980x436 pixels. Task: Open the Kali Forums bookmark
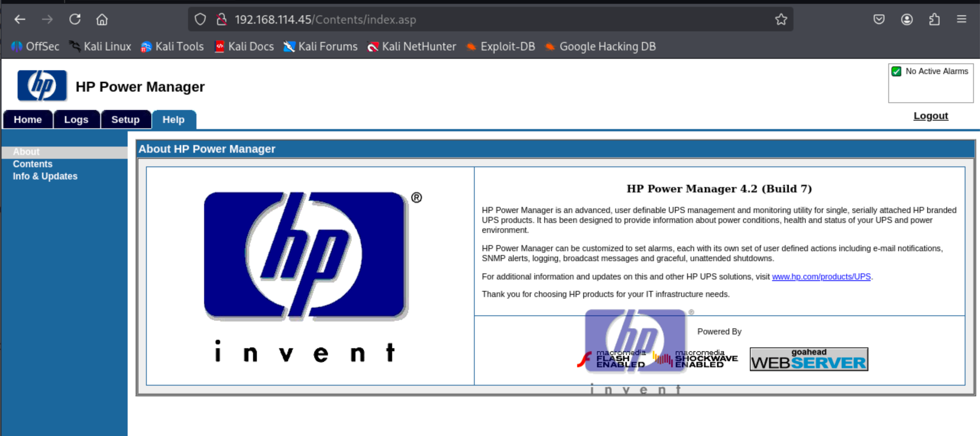320,47
